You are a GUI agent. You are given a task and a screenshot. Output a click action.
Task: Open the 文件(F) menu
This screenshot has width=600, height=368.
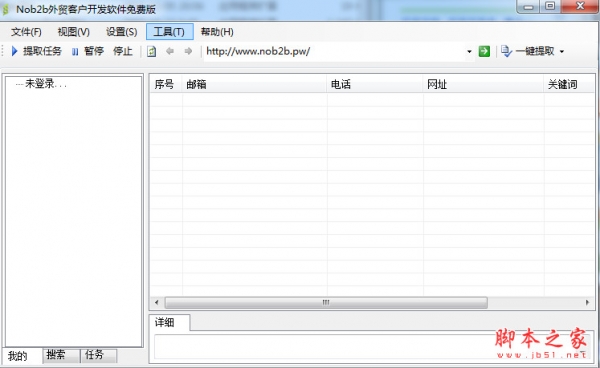pos(26,32)
